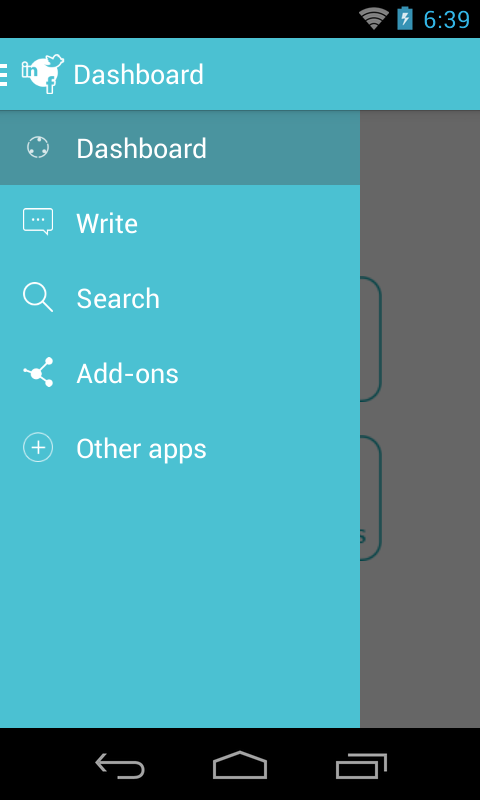Click the Add-ons share nodes icon
This screenshot has height=800, width=480.
pos(38,372)
